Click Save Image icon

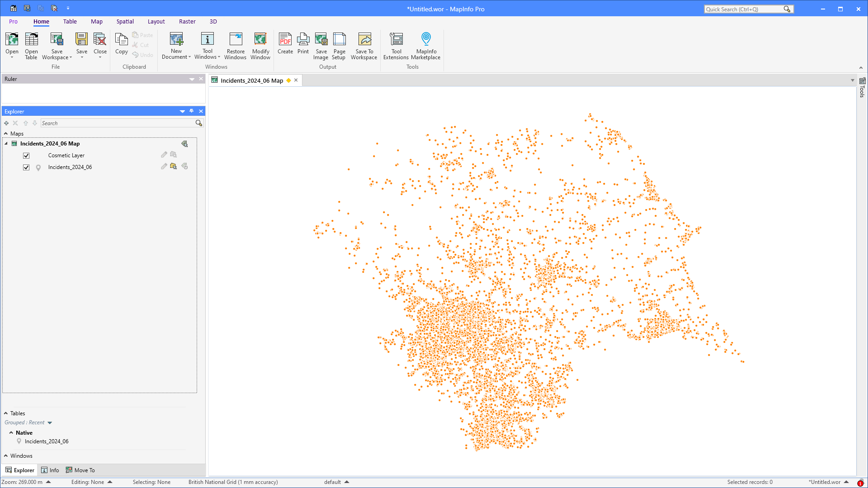(x=321, y=45)
